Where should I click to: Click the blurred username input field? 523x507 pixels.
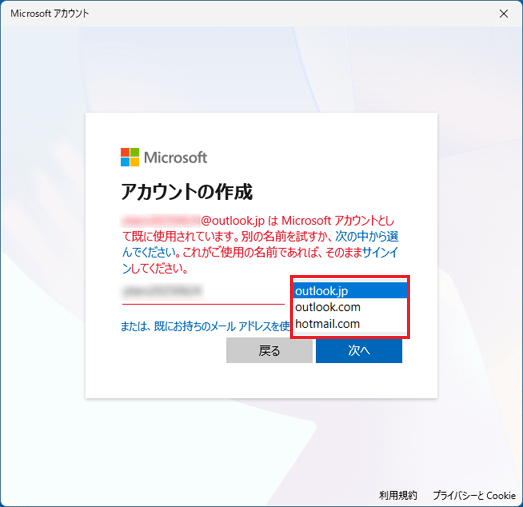[x=203, y=292]
